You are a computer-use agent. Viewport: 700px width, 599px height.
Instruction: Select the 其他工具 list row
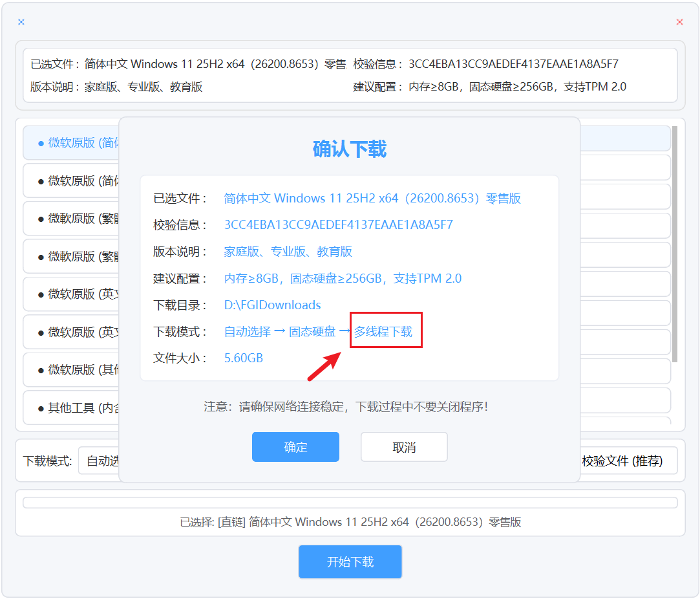coord(72,408)
